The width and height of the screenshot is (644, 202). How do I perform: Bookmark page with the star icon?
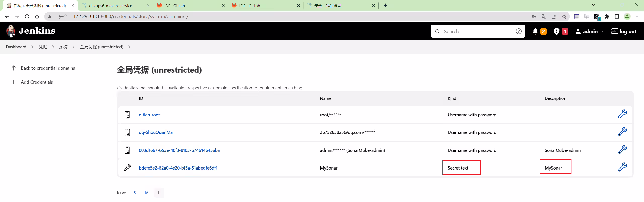click(x=564, y=17)
